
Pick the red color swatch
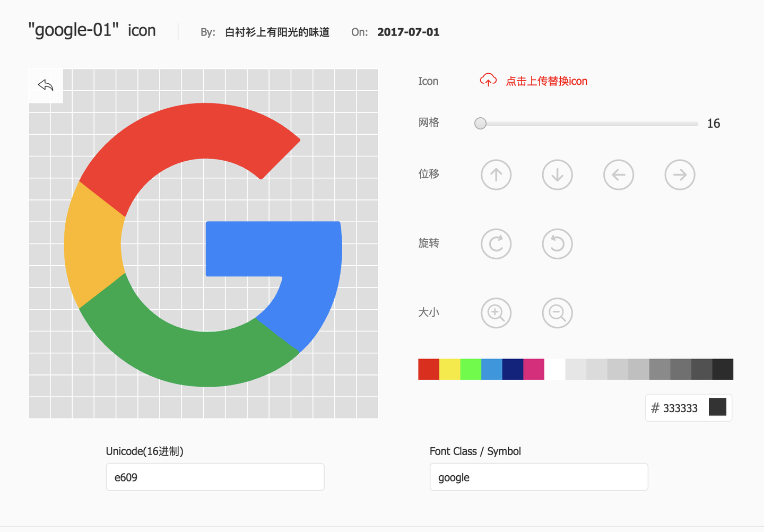point(429,369)
